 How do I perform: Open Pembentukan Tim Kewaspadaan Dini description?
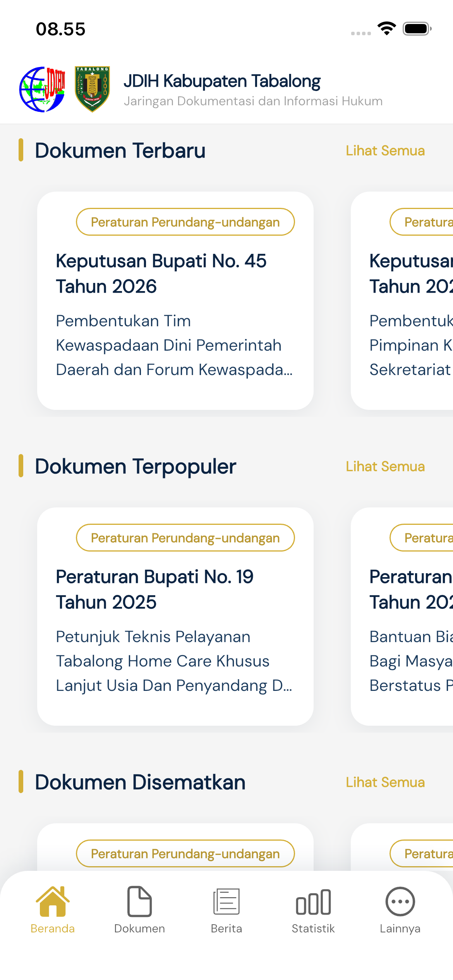(x=174, y=345)
